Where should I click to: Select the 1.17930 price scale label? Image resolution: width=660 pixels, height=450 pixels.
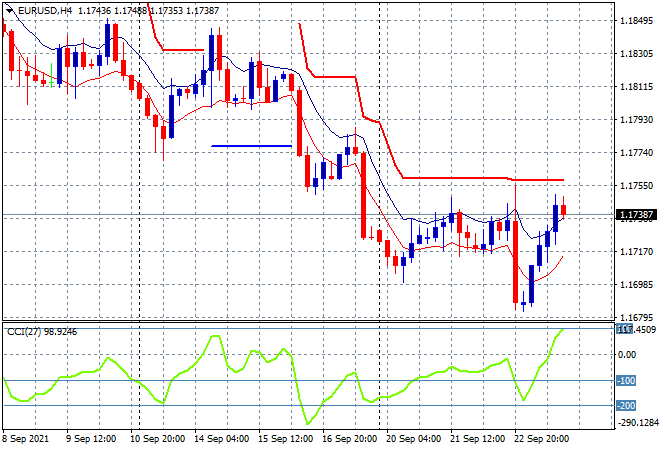(x=637, y=120)
